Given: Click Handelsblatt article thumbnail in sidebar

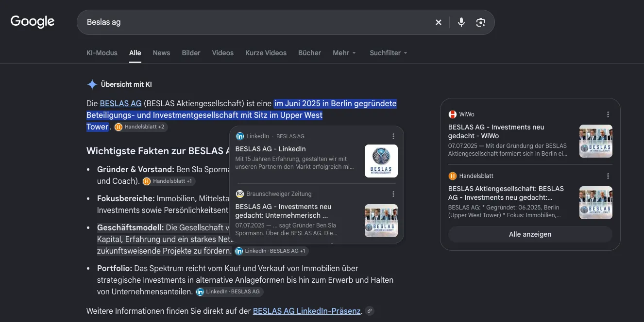Looking at the screenshot, I should pyautogui.click(x=596, y=203).
